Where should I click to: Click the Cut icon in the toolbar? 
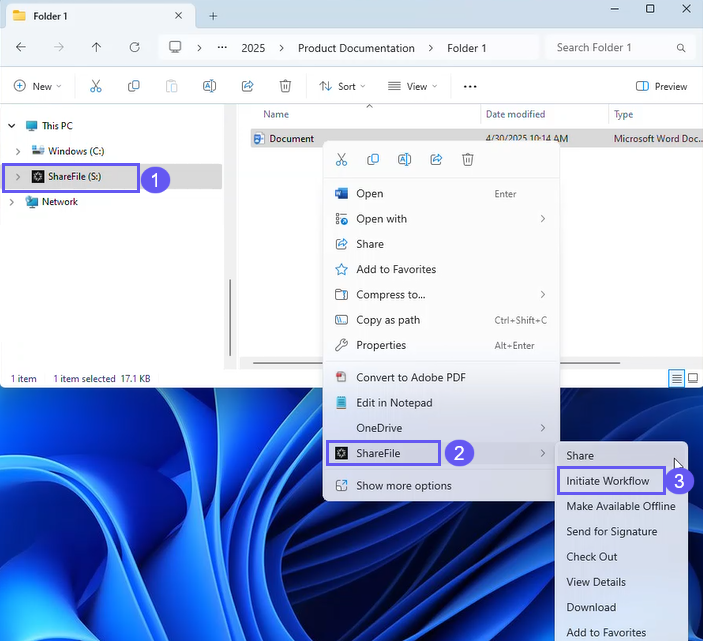tap(96, 86)
